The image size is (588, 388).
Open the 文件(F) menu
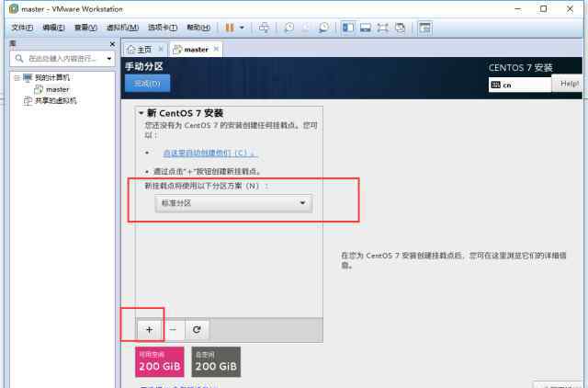tap(22, 28)
